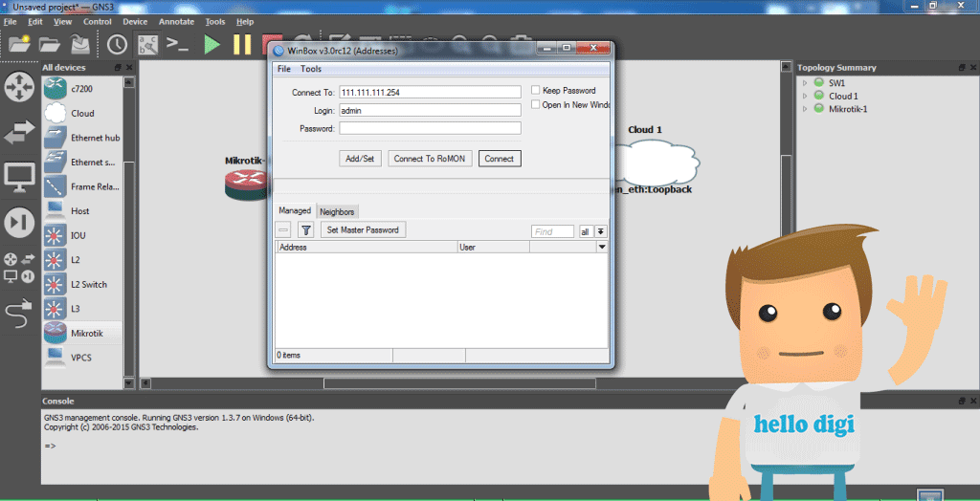Select the L2 device
Screen dimensions: 980x501
click(82, 260)
